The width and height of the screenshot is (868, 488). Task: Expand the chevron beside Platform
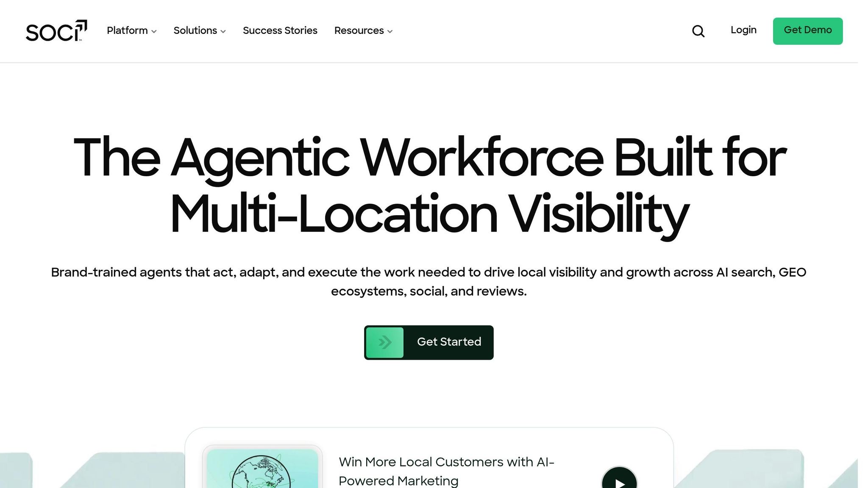coord(154,31)
